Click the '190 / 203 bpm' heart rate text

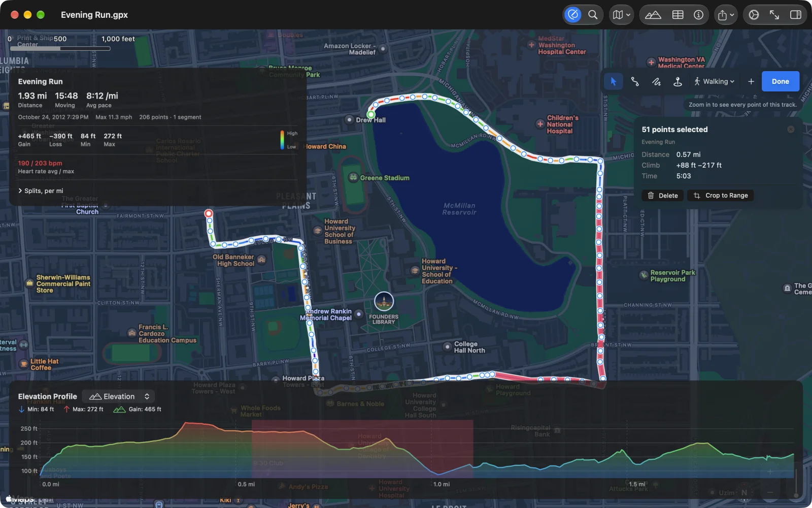click(x=40, y=163)
